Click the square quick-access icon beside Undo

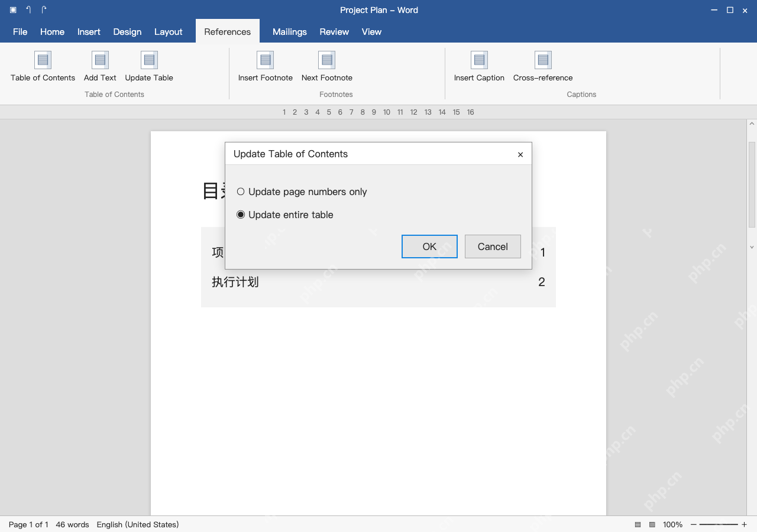click(x=13, y=10)
